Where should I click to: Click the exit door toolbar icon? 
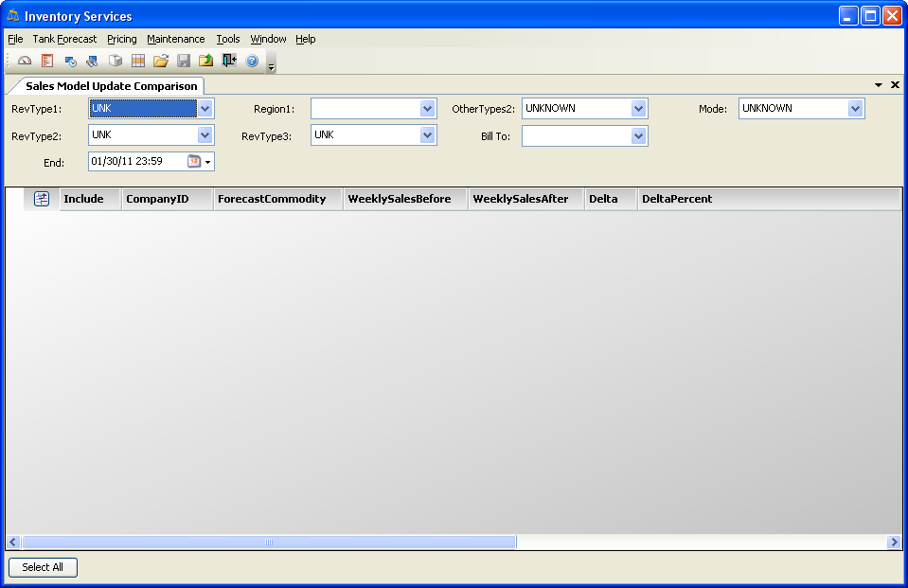pos(229,61)
